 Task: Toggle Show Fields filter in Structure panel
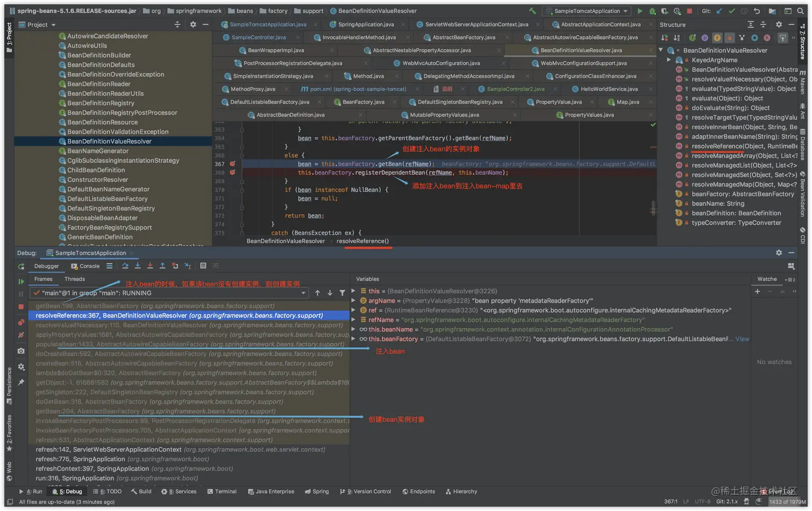[717, 38]
